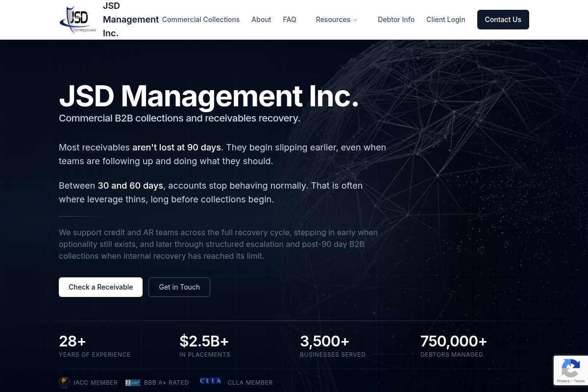Click the reCAPTCHA badge icon

pos(571,367)
